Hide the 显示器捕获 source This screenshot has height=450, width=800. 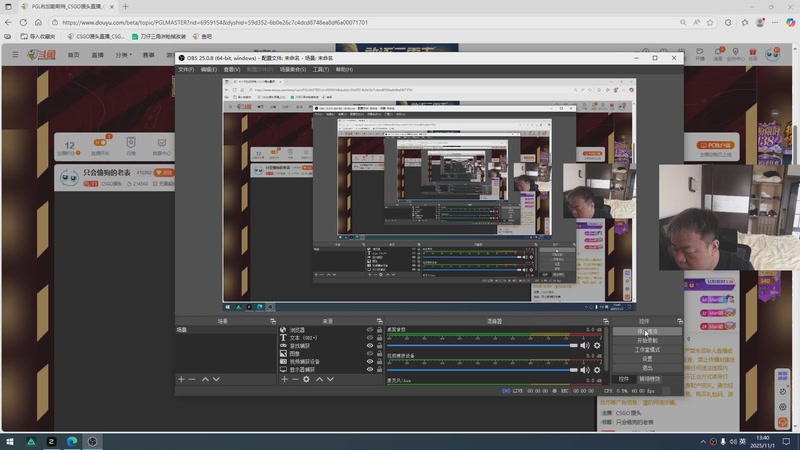tap(370, 369)
